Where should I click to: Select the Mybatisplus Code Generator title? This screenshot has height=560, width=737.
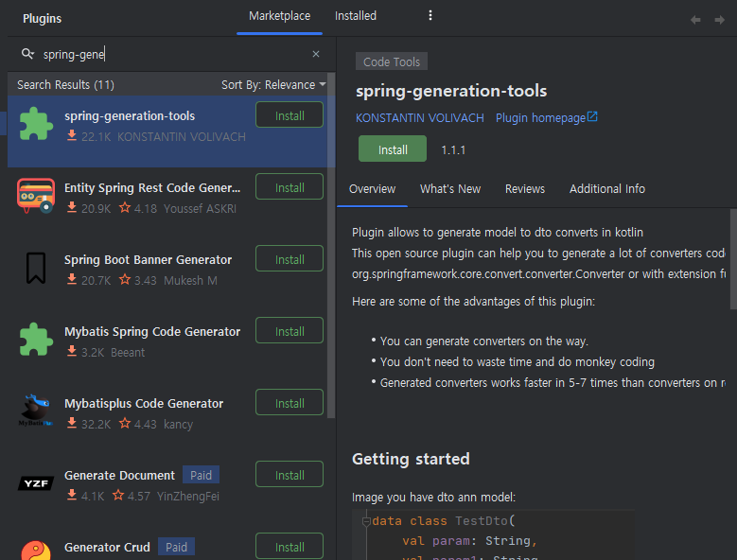[144, 403]
